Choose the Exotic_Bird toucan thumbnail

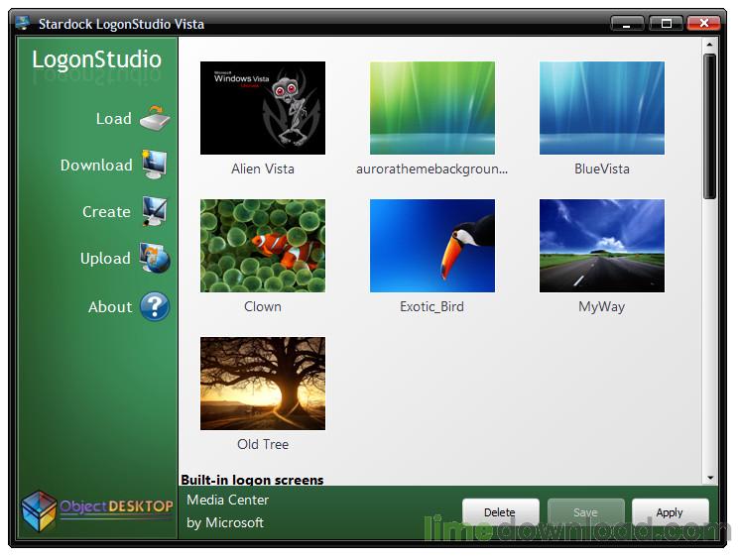(432, 246)
